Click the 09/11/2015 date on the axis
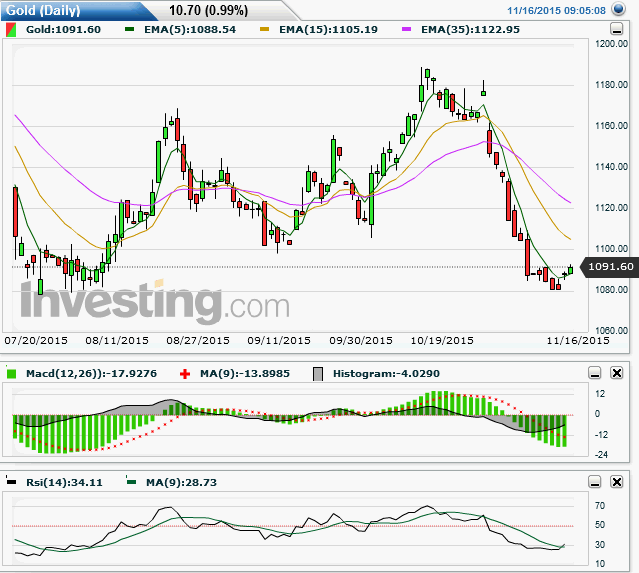Screen dimensions: 639x573 tap(279, 340)
